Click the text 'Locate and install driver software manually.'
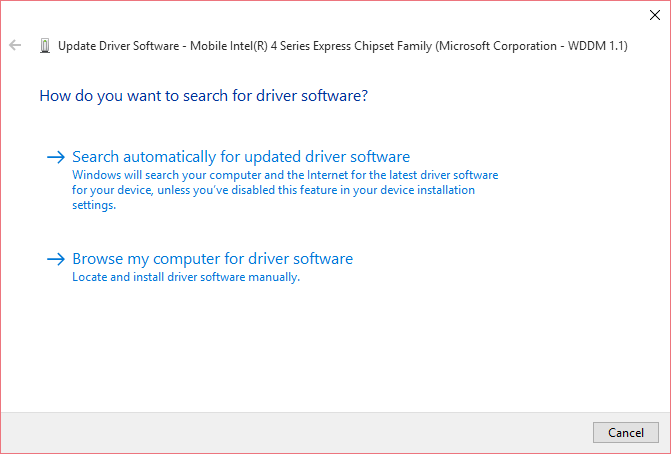The height and width of the screenshot is (454, 671). 186,277
